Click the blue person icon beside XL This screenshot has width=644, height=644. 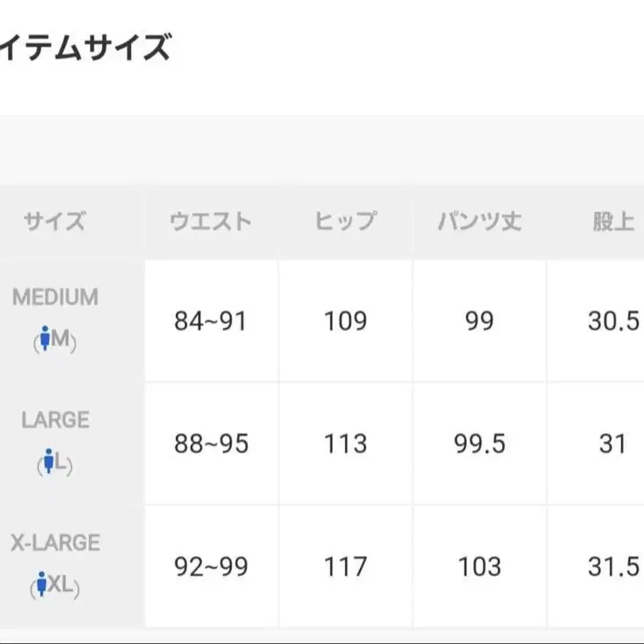[x=42, y=586]
